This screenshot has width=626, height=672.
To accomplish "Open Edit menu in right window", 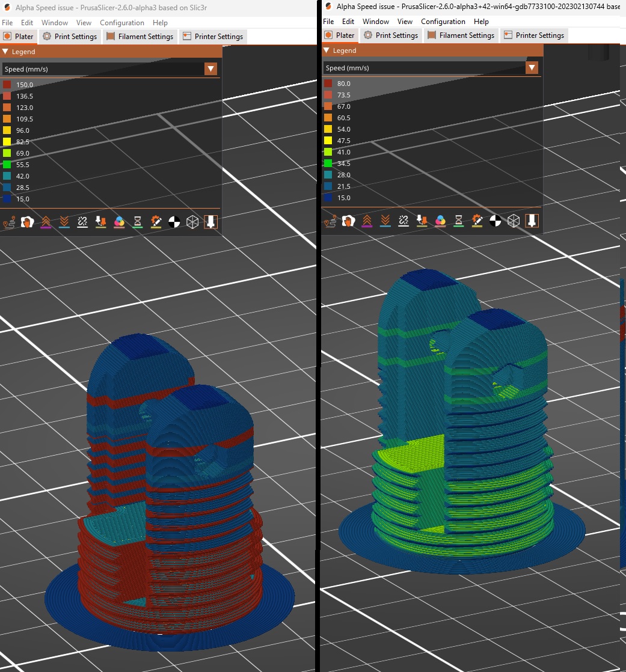I will click(x=348, y=22).
